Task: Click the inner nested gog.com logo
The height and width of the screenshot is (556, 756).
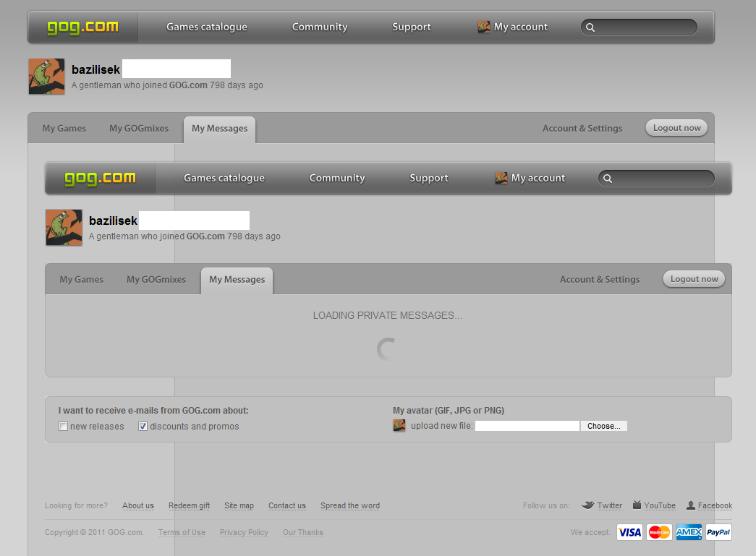Action: pos(101,179)
